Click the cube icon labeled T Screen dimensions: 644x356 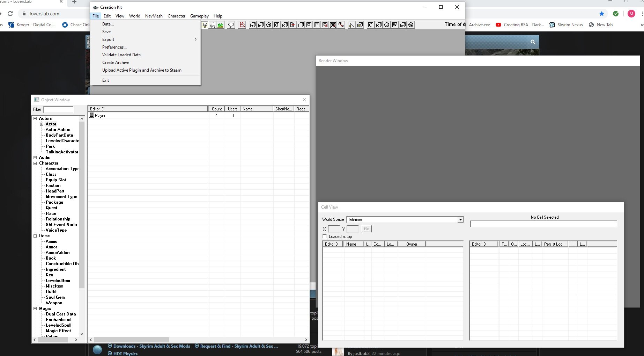pos(253,25)
